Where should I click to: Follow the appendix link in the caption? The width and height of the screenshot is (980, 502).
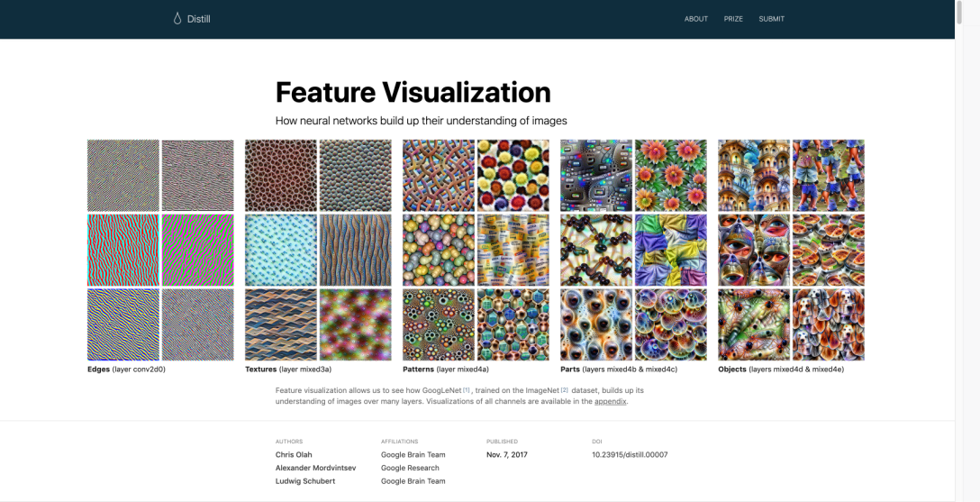(x=610, y=401)
